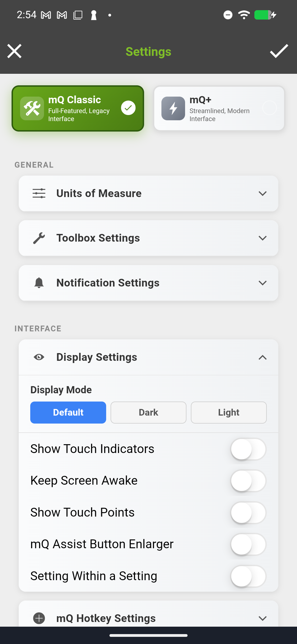The height and width of the screenshot is (644, 297).
Task: Switch to the mQ+ interface
Action: [x=219, y=108]
